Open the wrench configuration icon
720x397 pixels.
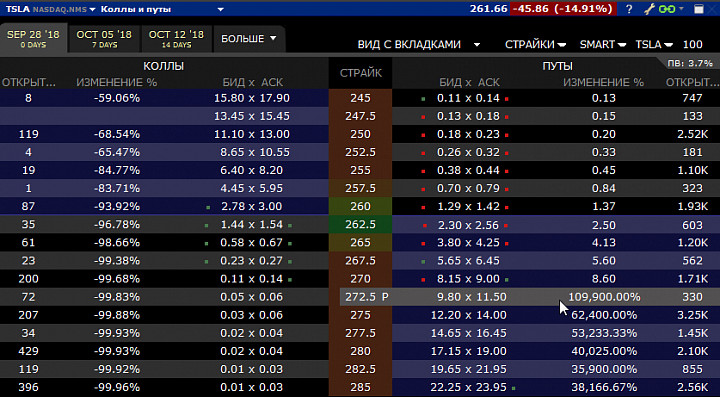coord(649,9)
